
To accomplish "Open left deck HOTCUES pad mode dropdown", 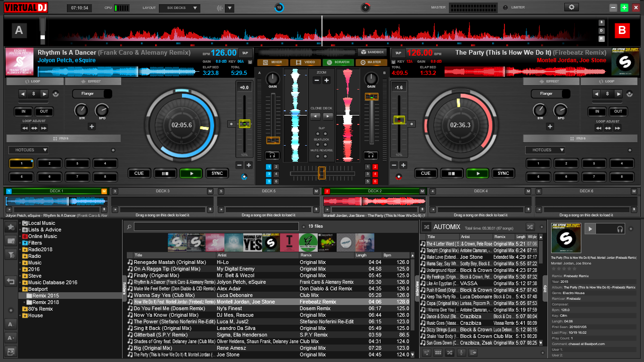I will (28, 150).
